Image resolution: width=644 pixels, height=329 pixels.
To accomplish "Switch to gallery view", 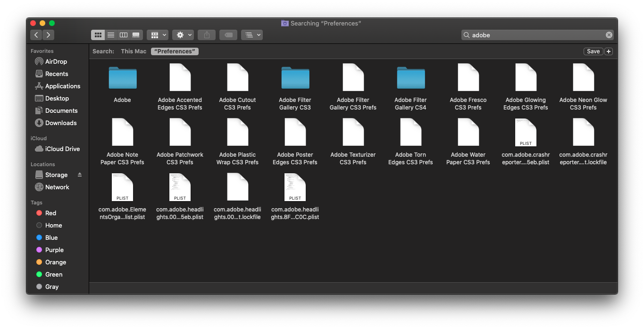I will [136, 35].
